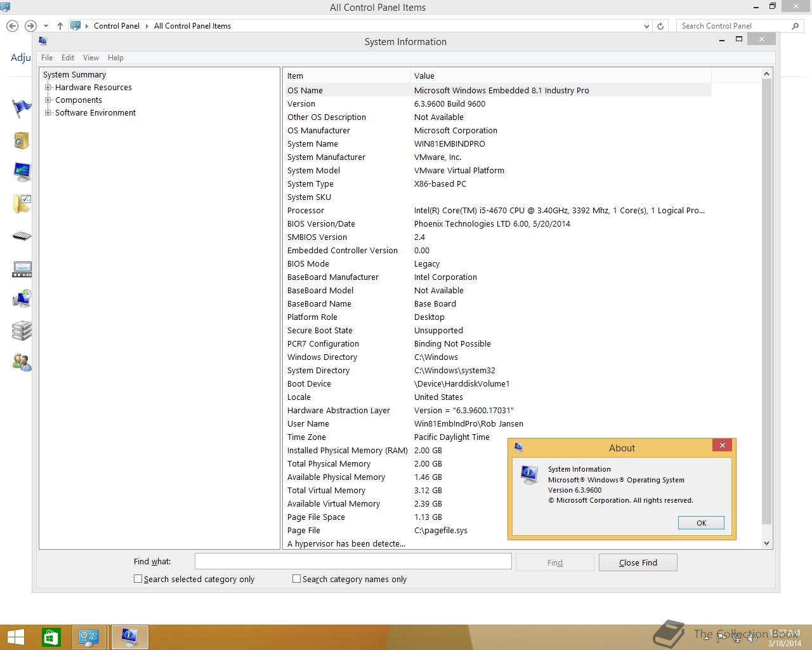
Task: Click the About dialog title bar icon
Action: click(518, 448)
